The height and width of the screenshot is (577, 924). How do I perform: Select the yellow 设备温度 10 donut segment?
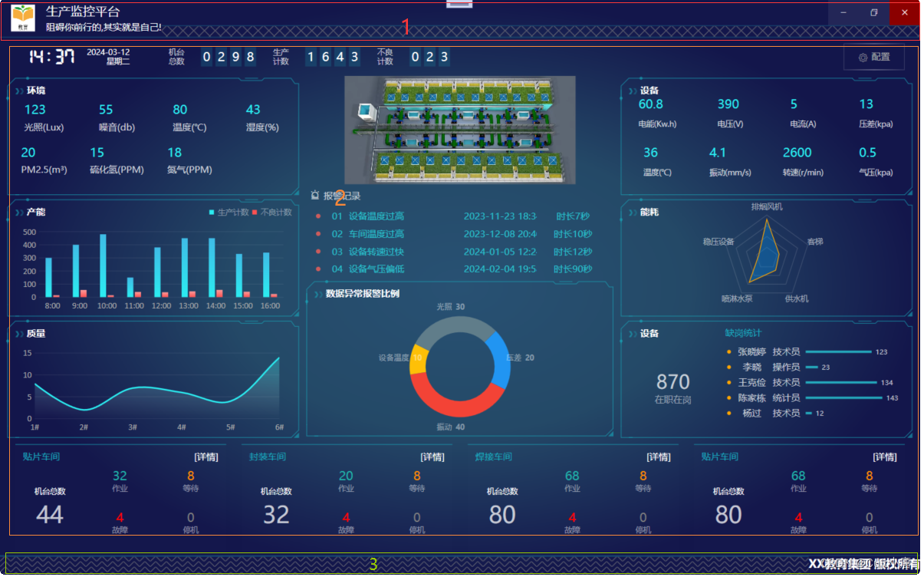pos(419,361)
